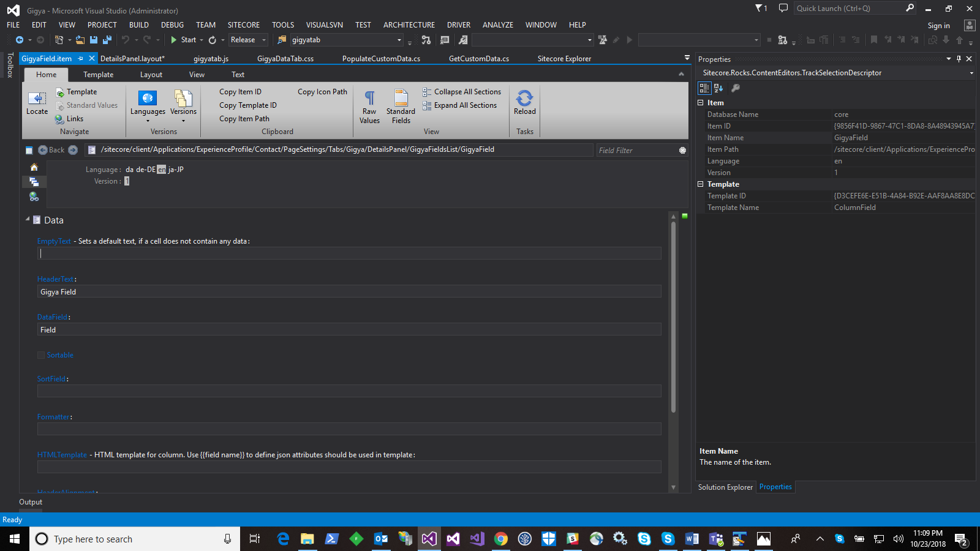980x551 pixels.
Task: Click Categorized icon in Properties panel
Action: [704, 88]
